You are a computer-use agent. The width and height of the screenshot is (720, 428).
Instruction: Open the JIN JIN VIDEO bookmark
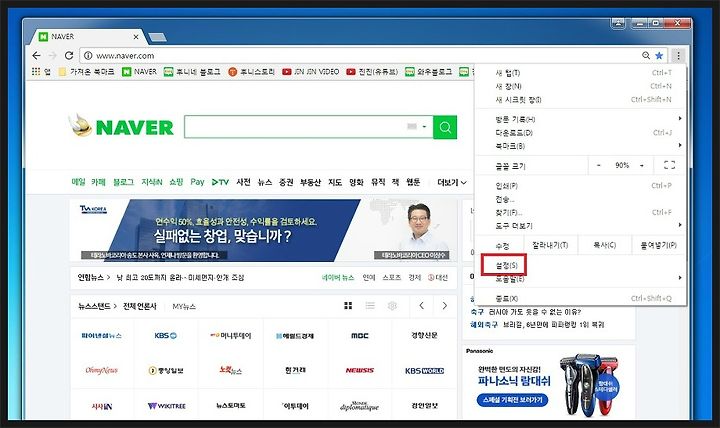310,72
